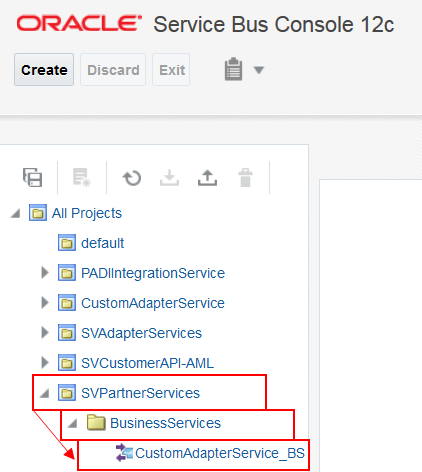Click the import download icon
This screenshot has height=472, width=422.
(x=169, y=177)
